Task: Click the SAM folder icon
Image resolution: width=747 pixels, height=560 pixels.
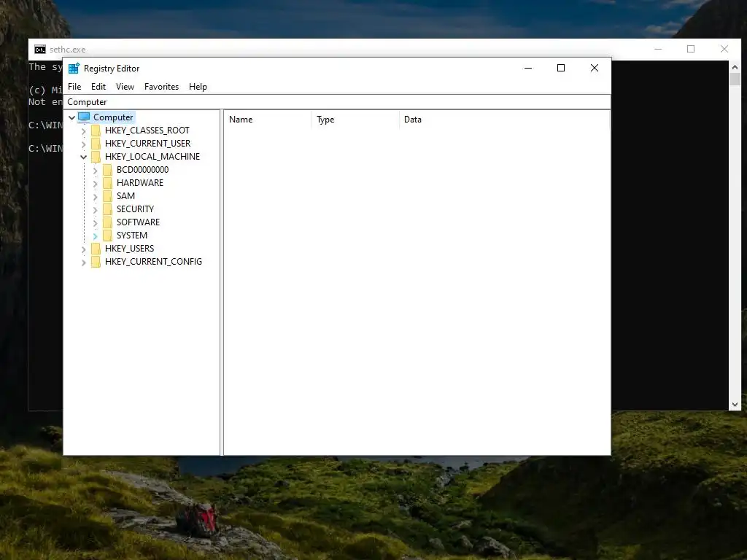Action: click(x=108, y=195)
